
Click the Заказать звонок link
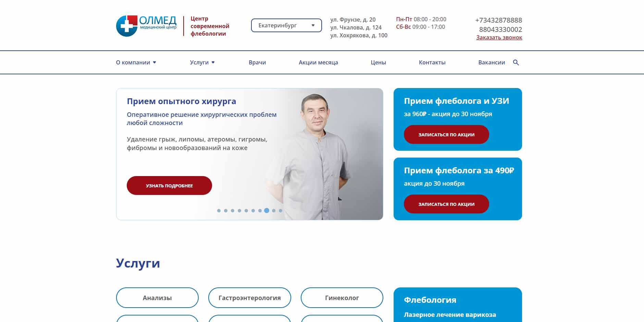[x=499, y=37]
